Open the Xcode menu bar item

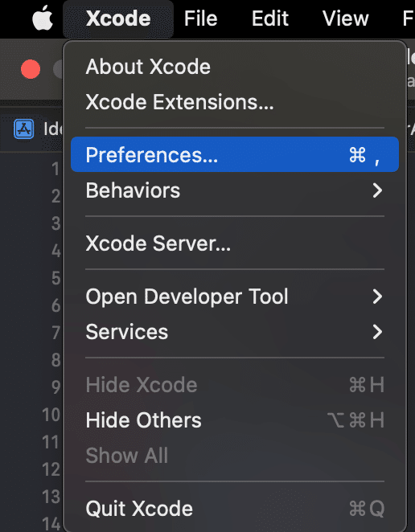point(118,18)
